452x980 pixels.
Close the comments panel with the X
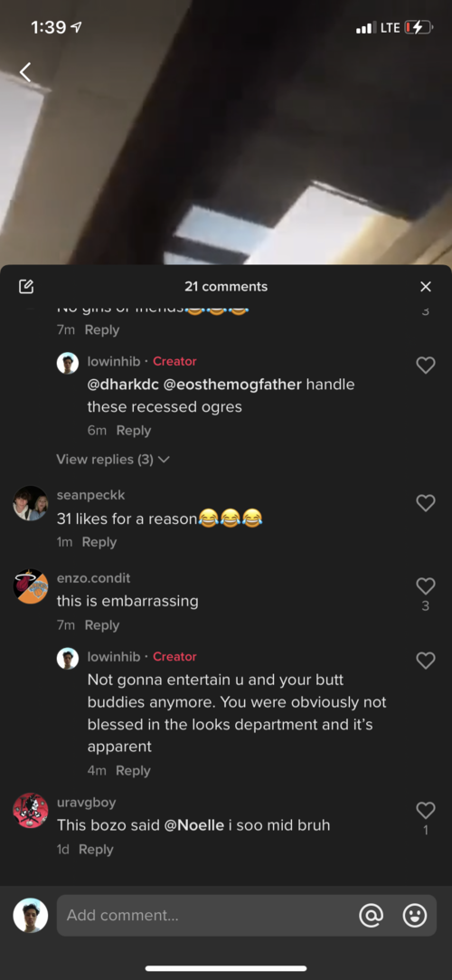(426, 287)
